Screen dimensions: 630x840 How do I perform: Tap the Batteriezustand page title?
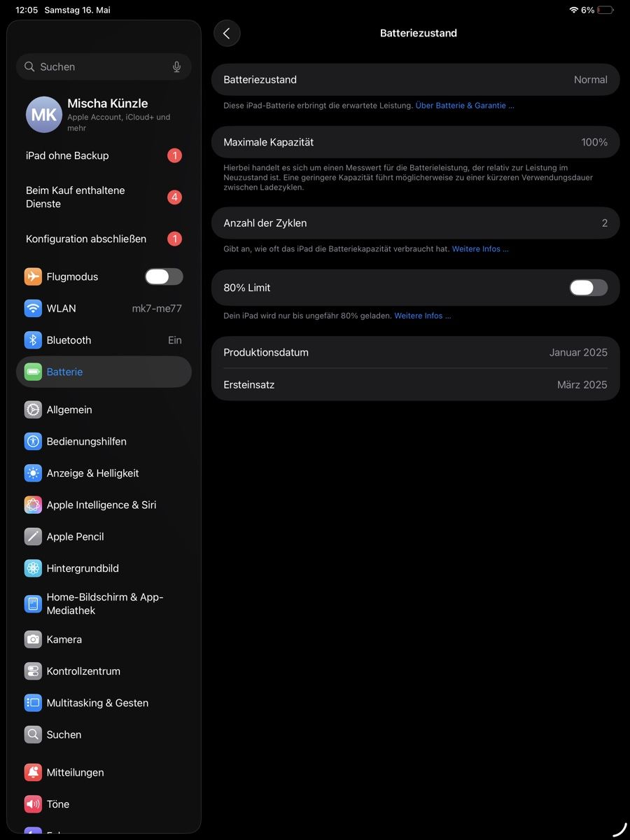pyautogui.click(x=419, y=33)
